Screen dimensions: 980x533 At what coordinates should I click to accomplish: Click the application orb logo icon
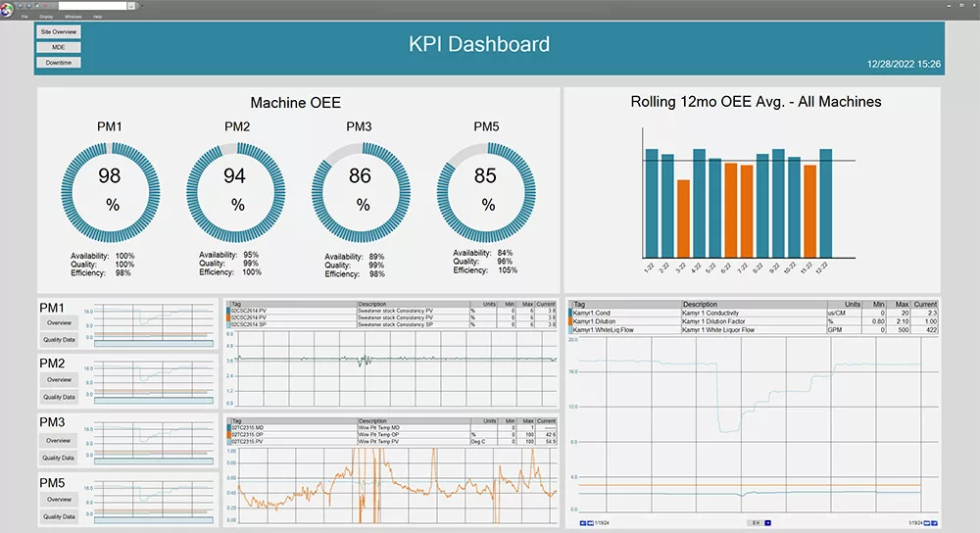tap(8, 7)
